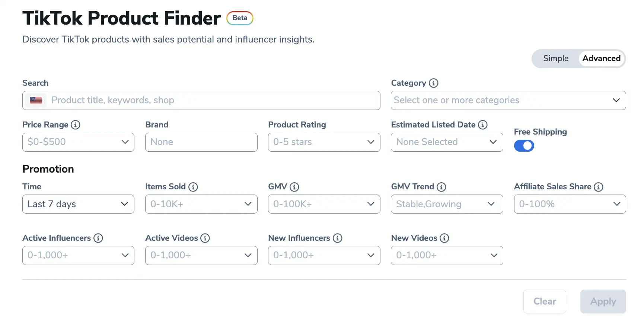Open the Active Videos range dropdown
Image resolution: width=644 pixels, height=325 pixels.
point(201,255)
